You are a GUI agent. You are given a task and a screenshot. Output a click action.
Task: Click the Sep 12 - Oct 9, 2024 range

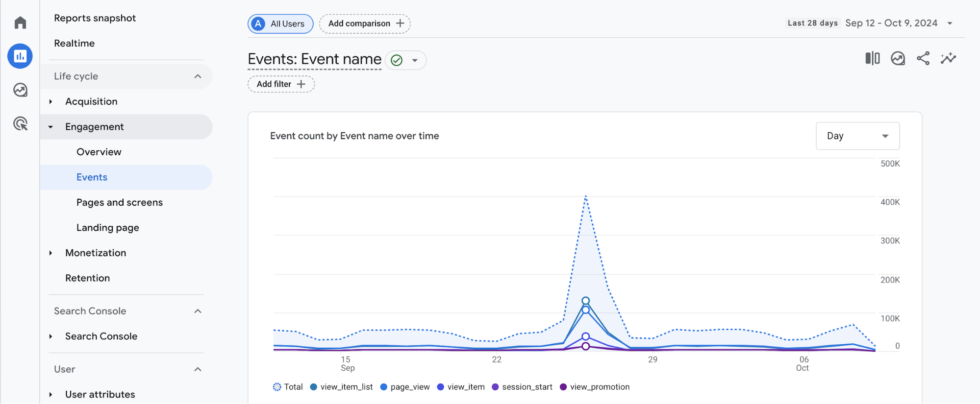(x=891, y=23)
